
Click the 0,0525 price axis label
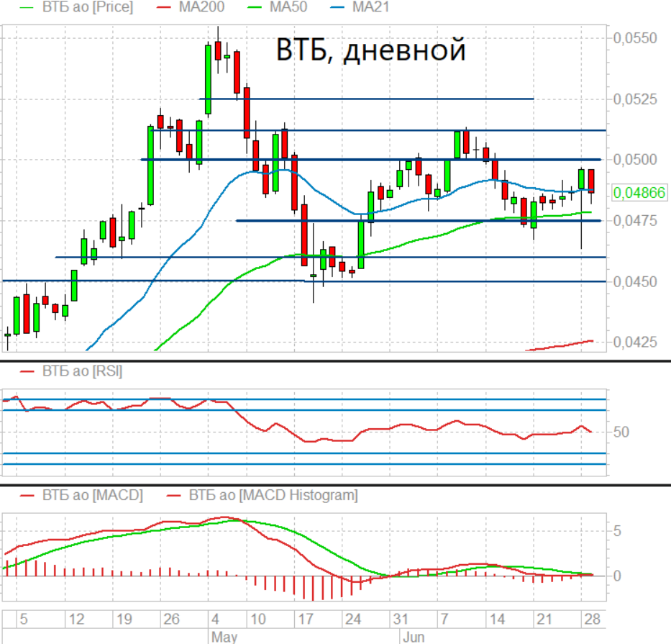(x=635, y=99)
